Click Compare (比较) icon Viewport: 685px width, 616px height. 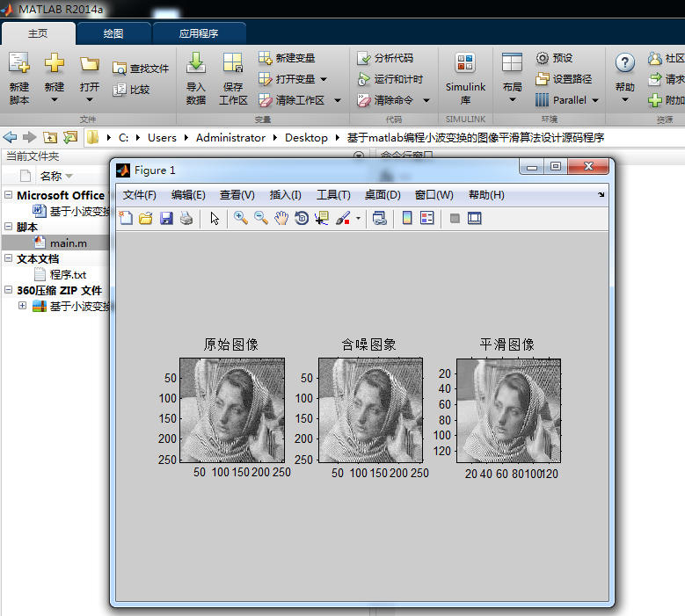click(119, 90)
